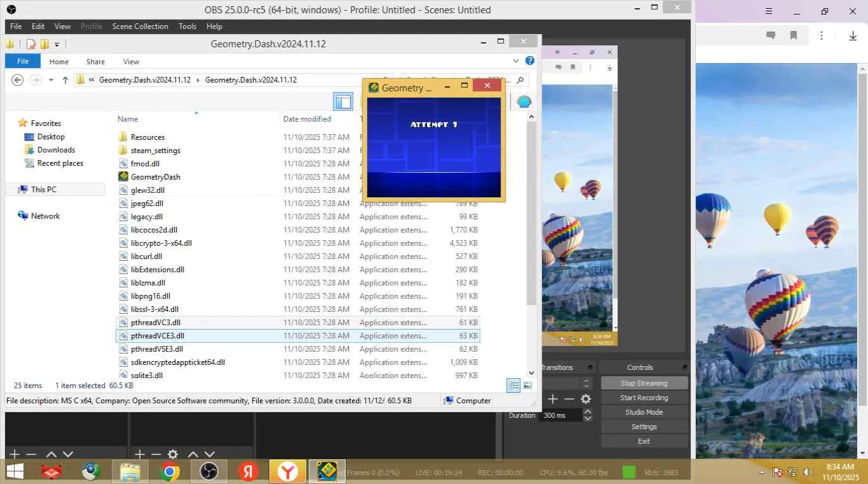
Task: Open source properties with the Sources gear icon
Action: tap(172, 454)
